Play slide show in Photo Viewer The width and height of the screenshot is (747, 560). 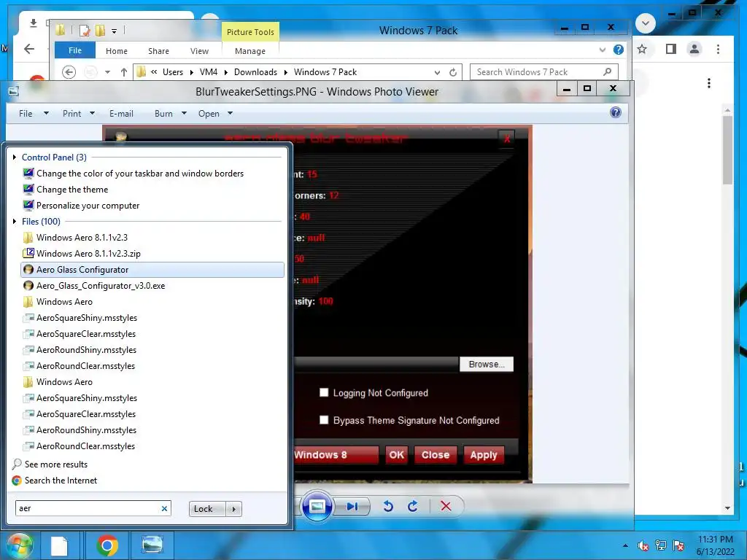[x=317, y=506]
